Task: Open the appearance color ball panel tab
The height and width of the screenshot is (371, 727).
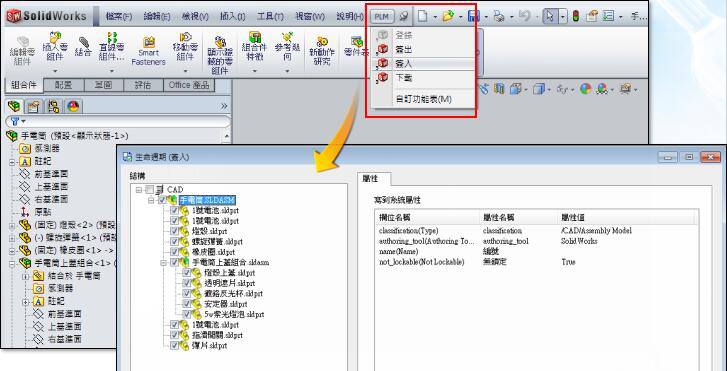Action: [x=73, y=106]
